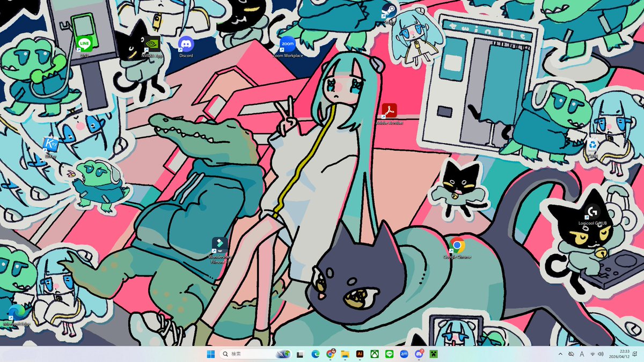This screenshot has height=362, width=644.
Task: Switch to Google Chrome in the taskbar
Action: [331, 354]
